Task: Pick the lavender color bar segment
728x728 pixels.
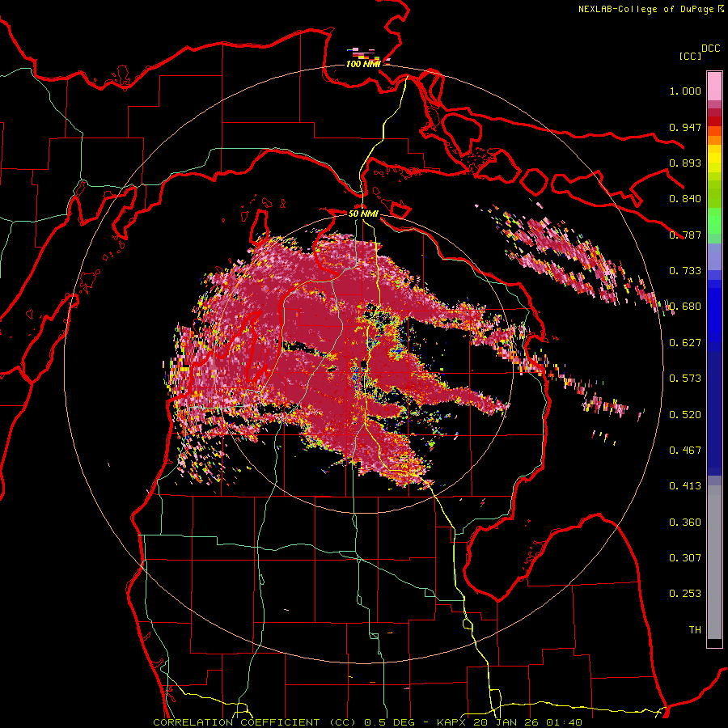Action: (714, 256)
